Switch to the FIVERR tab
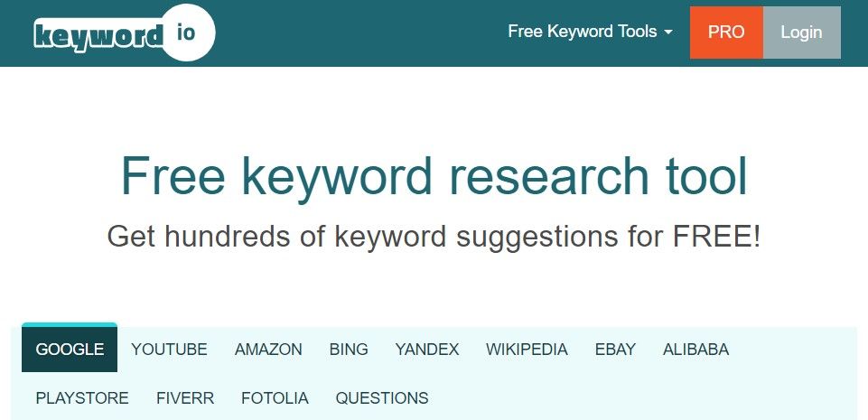The width and height of the screenshot is (868, 420). click(x=185, y=397)
